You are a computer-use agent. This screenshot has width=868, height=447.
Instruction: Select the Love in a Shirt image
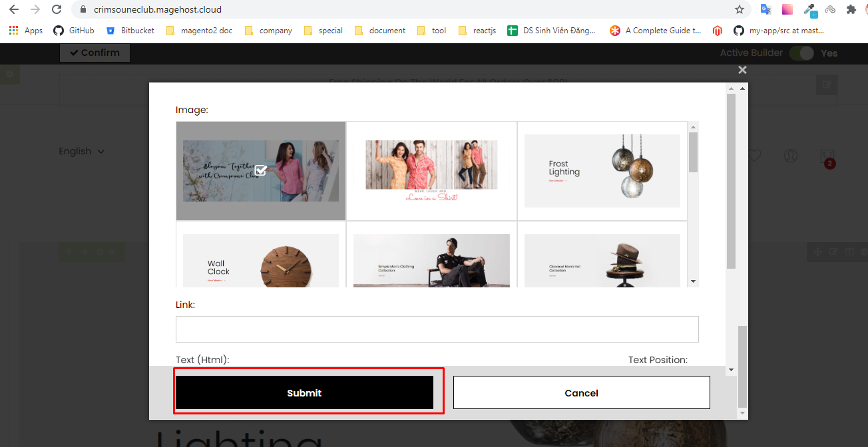431,170
